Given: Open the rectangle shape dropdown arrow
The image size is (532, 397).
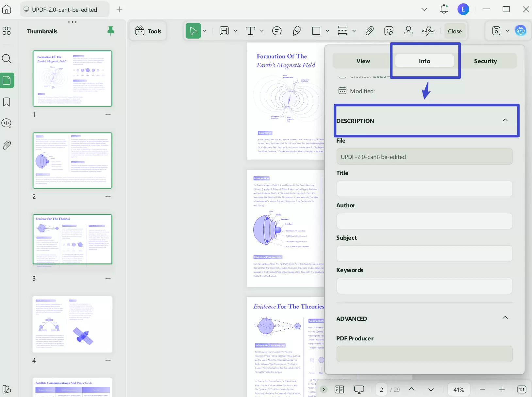Looking at the screenshot, I should (x=327, y=31).
